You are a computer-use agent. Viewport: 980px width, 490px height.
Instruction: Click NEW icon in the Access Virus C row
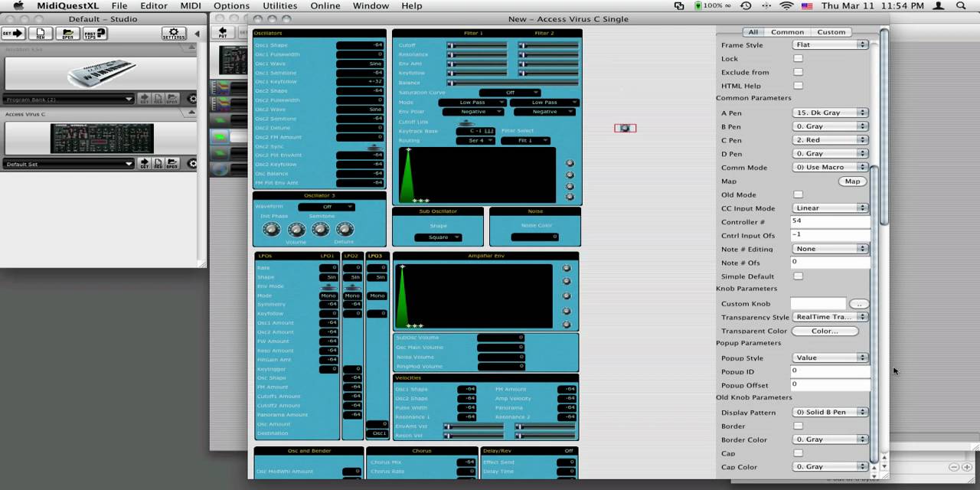158,163
